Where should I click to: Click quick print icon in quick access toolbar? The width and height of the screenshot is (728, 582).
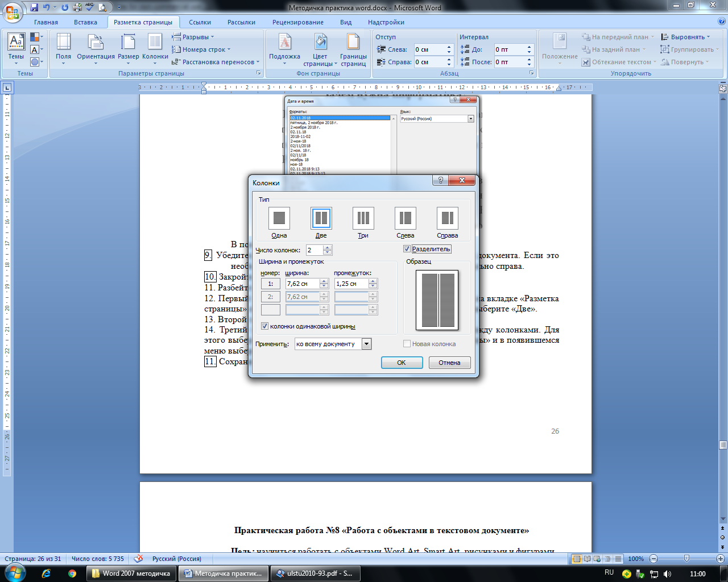(x=77, y=7)
